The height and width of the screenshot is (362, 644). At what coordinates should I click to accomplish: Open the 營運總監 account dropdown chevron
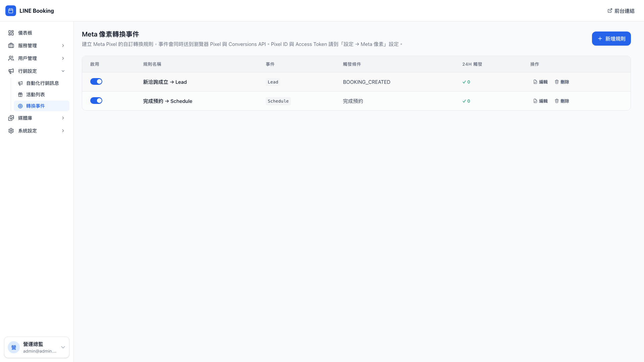pyautogui.click(x=63, y=347)
